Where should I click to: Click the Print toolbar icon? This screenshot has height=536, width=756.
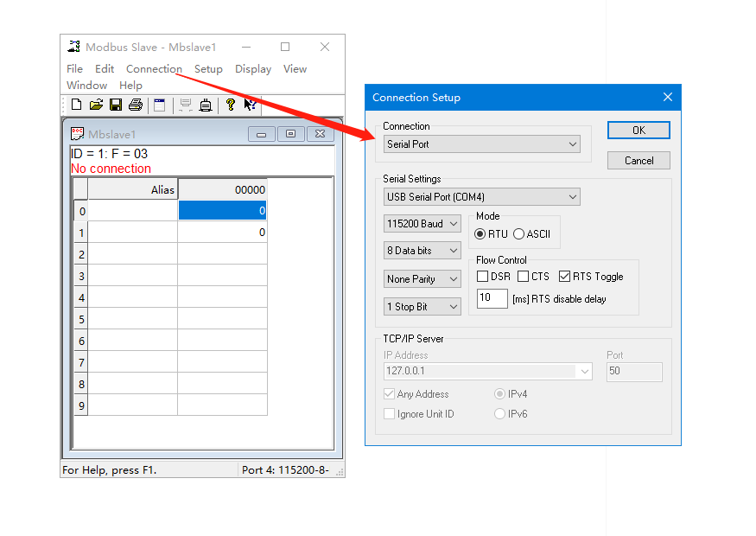[x=136, y=105]
